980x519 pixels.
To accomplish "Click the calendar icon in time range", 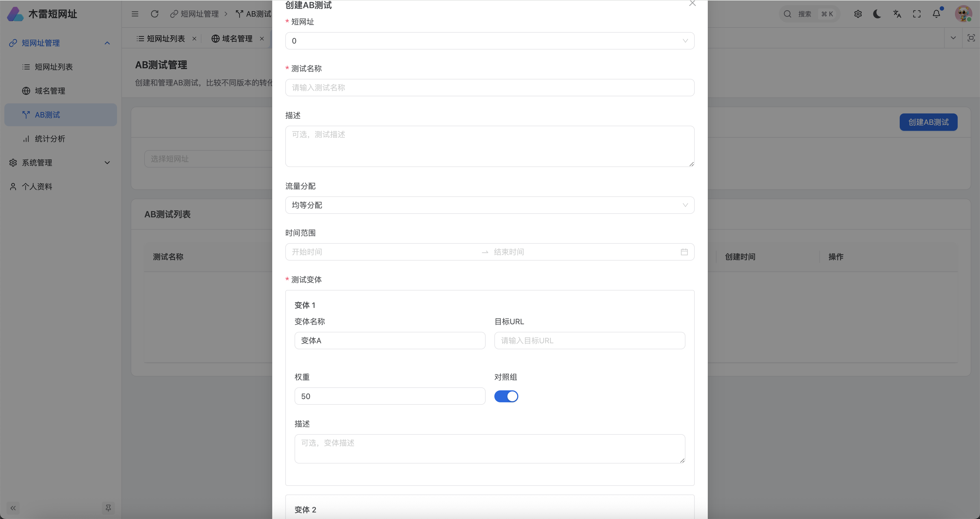I will tap(684, 252).
